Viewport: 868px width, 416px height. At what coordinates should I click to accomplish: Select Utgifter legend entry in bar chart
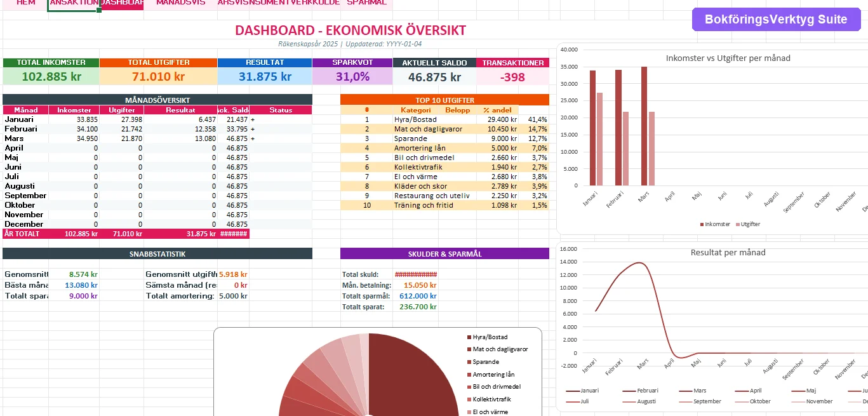(748, 224)
